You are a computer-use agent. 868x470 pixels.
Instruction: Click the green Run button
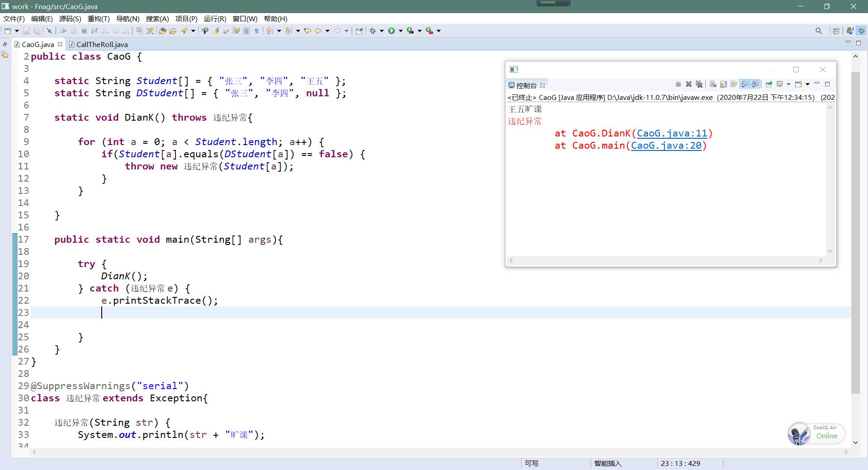click(391, 31)
